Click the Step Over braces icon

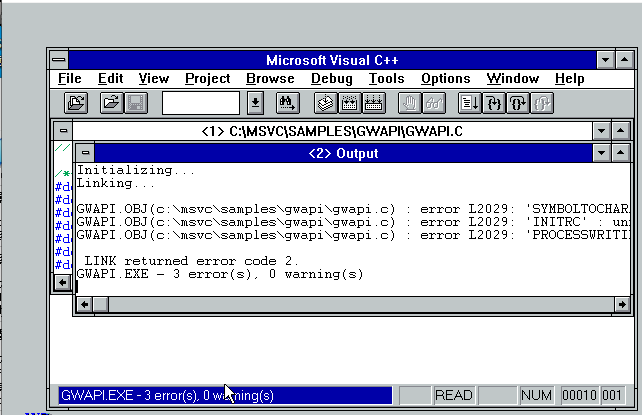click(518, 103)
